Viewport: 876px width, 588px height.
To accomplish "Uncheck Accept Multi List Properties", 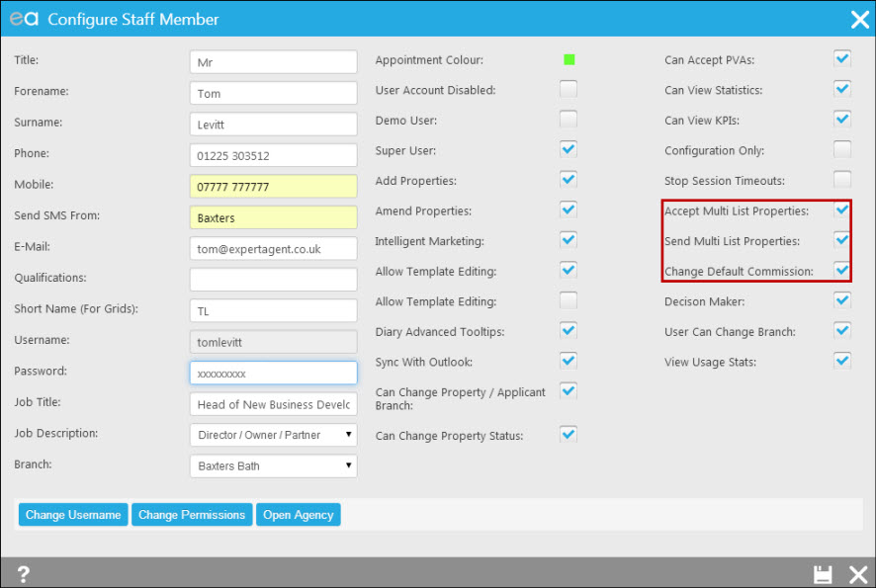I will 842,210.
